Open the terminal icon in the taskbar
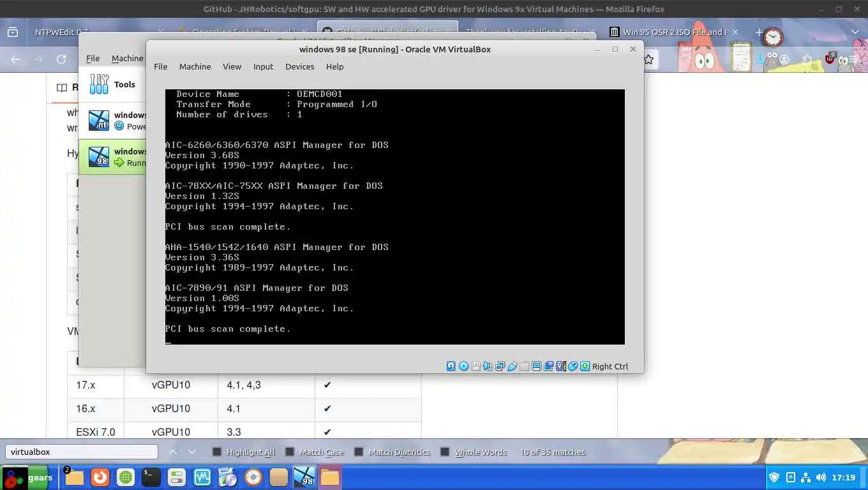 click(x=151, y=477)
